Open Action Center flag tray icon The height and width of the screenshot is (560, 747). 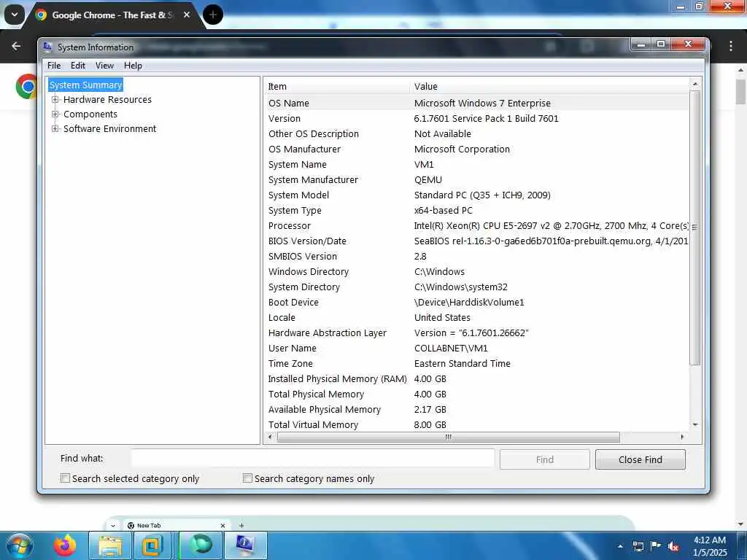pos(656,546)
